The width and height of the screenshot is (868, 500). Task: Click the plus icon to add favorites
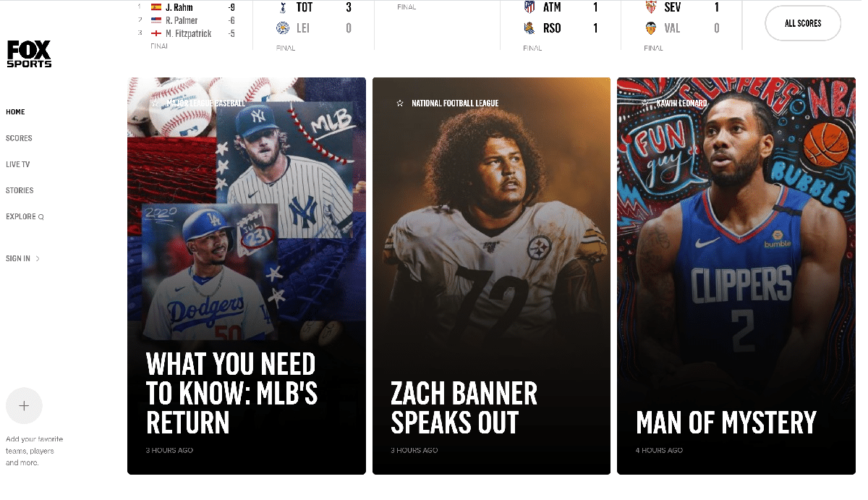24,406
